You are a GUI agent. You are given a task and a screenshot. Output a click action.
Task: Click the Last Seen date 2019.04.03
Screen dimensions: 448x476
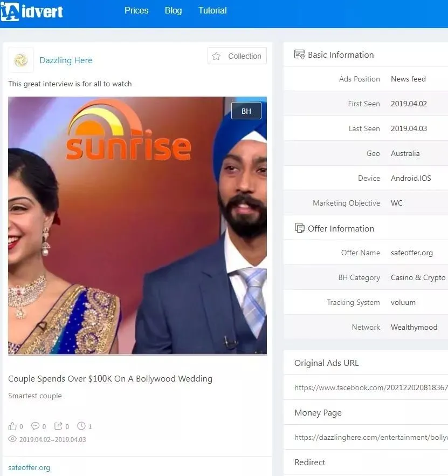click(x=409, y=128)
